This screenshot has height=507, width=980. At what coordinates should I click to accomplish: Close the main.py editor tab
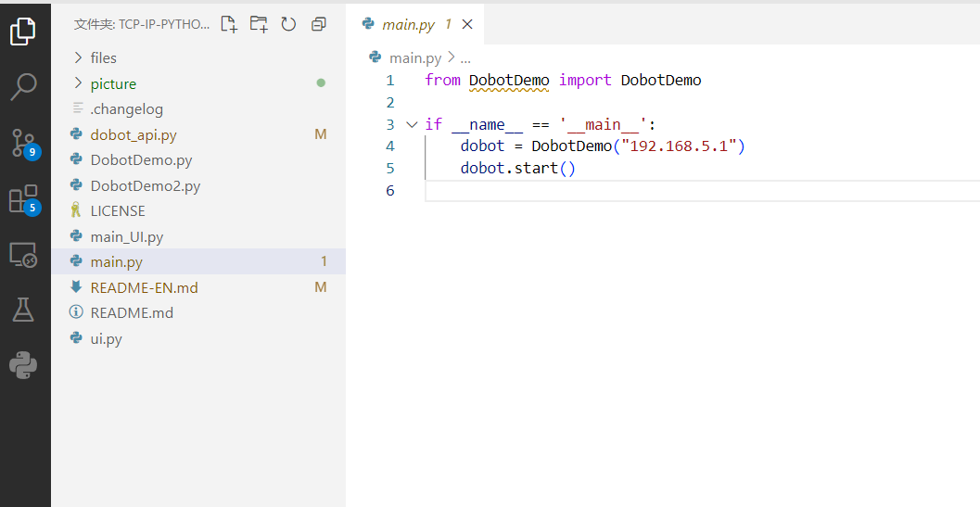(467, 24)
